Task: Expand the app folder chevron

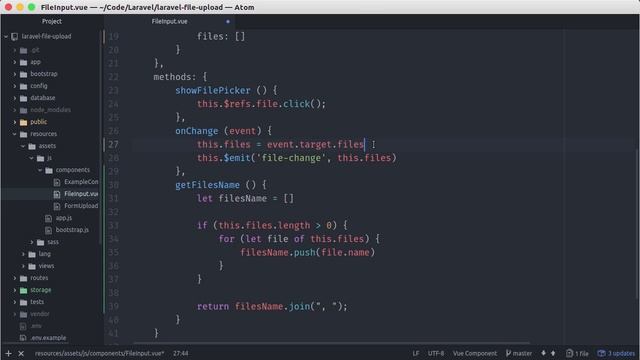Action: click(15, 62)
